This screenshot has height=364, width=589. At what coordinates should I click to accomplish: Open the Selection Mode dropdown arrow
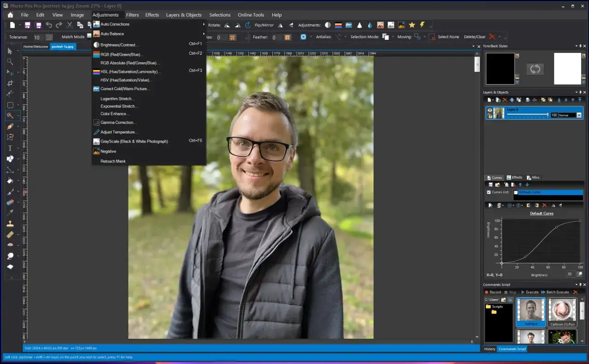(x=393, y=37)
